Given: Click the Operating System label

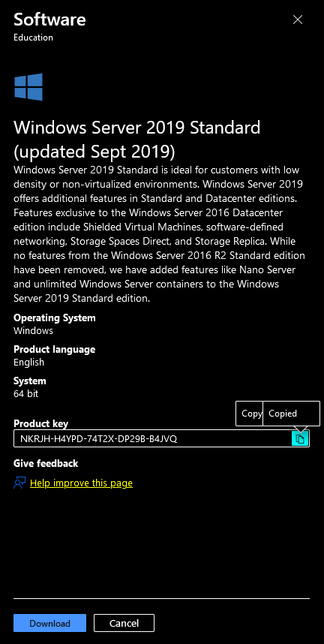Looking at the screenshot, I should [55, 318].
